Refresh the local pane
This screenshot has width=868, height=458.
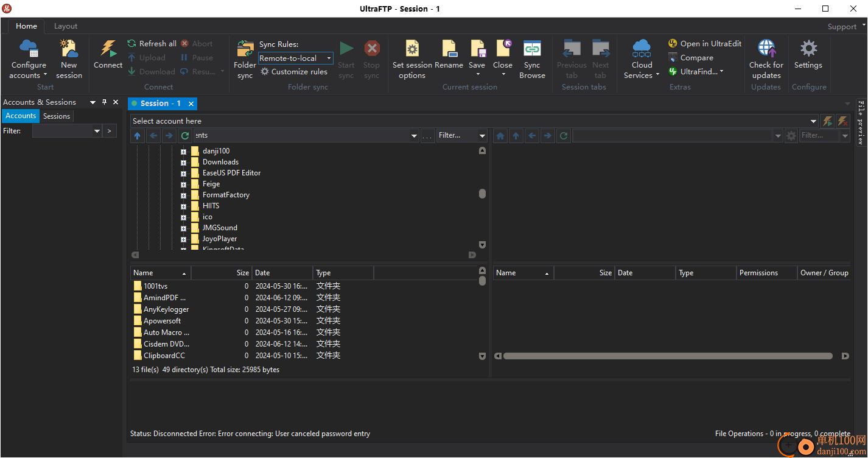pos(185,135)
